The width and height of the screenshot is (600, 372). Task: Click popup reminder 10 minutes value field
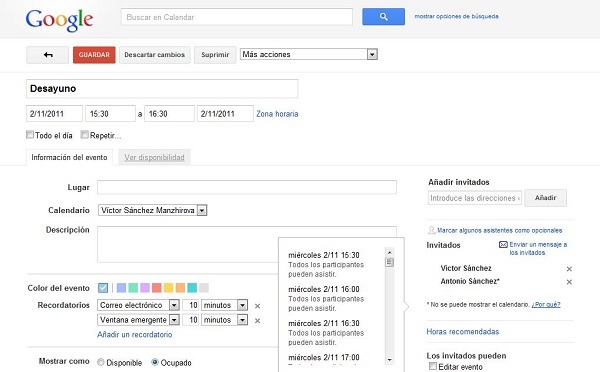(x=191, y=320)
